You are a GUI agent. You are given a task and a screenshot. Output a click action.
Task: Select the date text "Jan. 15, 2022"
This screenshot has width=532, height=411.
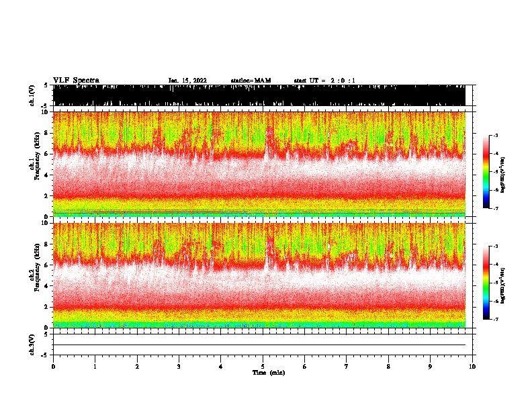pyautogui.click(x=187, y=81)
